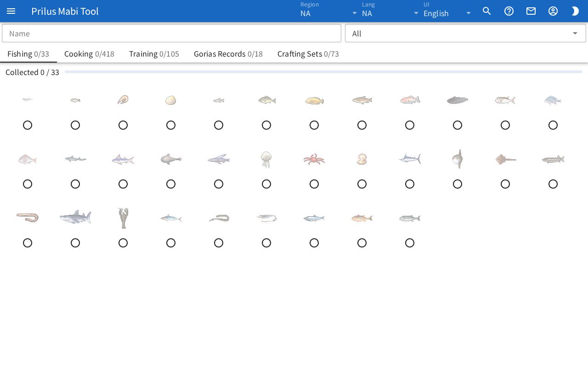This screenshot has width=588, height=368.
Task: Open the UI language dropdown set to English
Action: click(x=448, y=11)
